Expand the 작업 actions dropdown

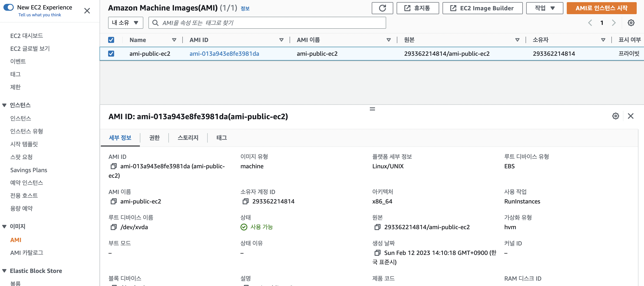click(x=544, y=8)
